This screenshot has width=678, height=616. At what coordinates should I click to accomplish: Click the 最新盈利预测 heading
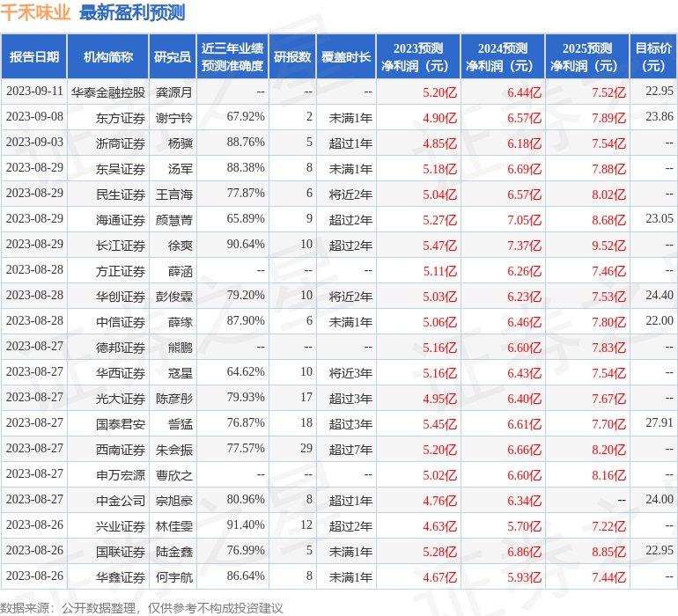(132, 12)
